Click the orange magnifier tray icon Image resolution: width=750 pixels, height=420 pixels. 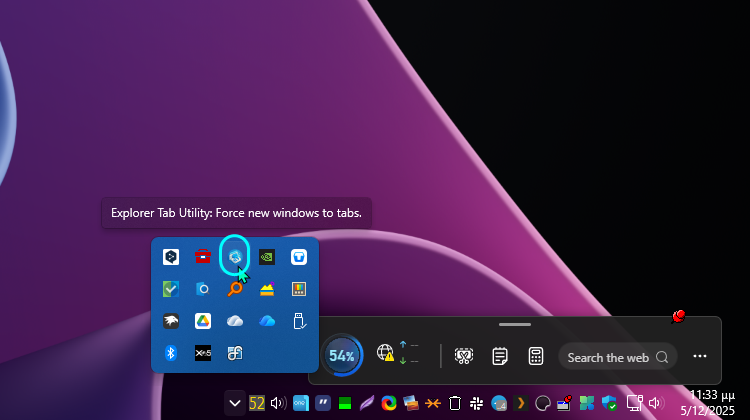coord(235,289)
